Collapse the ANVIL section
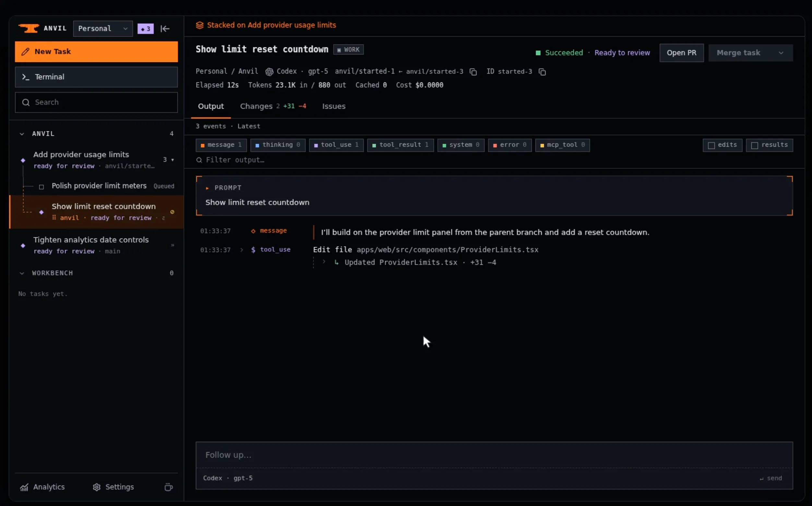The image size is (812, 506). point(22,134)
